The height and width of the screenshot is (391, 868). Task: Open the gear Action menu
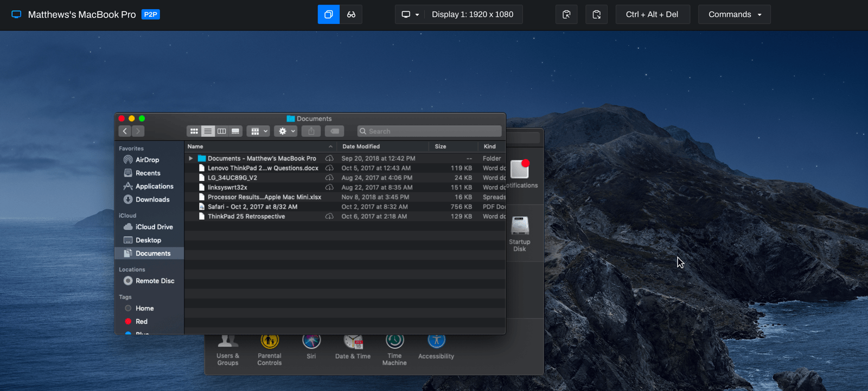(x=285, y=131)
